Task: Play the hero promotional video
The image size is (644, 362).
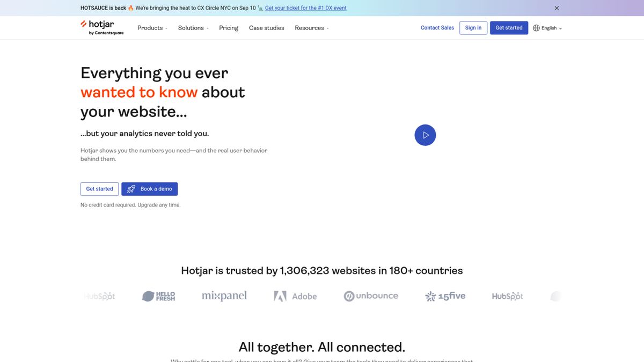Action: 425,135
